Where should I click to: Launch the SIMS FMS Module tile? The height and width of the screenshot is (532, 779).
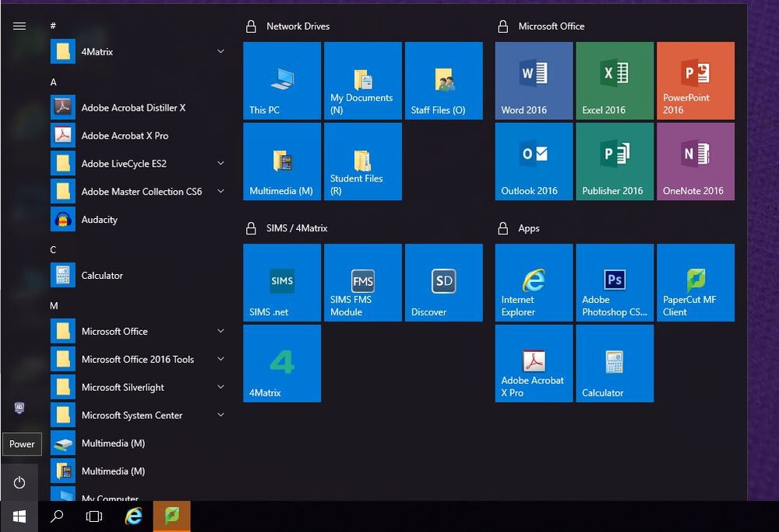(x=363, y=282)
